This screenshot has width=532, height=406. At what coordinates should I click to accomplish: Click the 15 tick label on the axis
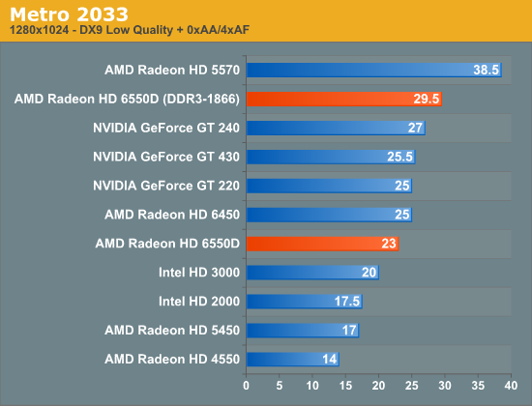pos(345,386)
